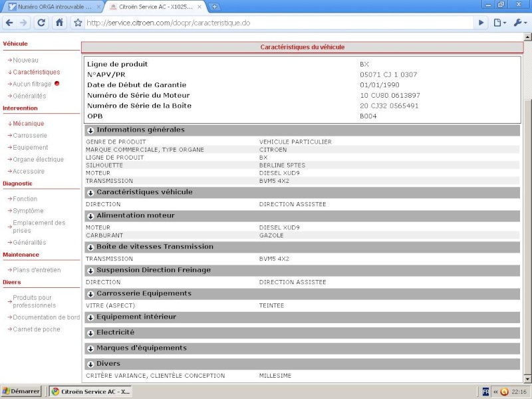Open Symptôme sidebar link
This screenshot has height=399, width=532.
pyautogui.click(x=28, y=211)
